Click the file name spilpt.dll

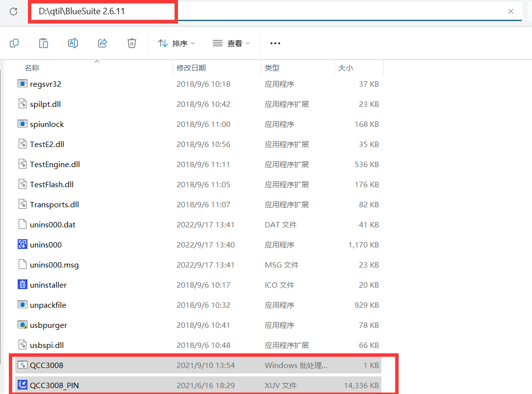(46, 104)
